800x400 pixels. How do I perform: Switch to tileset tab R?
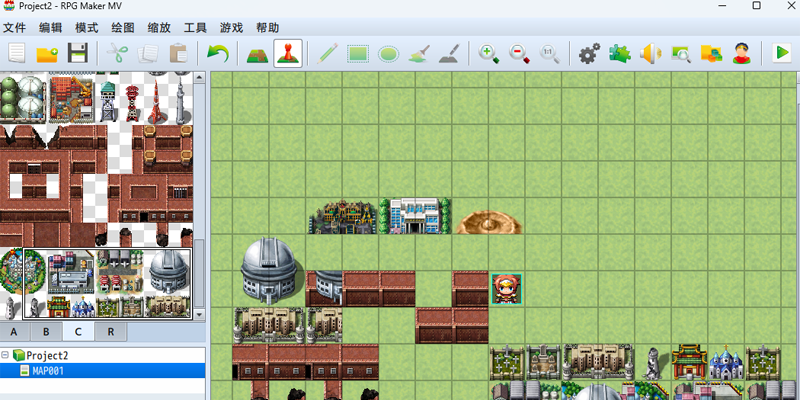[x=111, y=332]
